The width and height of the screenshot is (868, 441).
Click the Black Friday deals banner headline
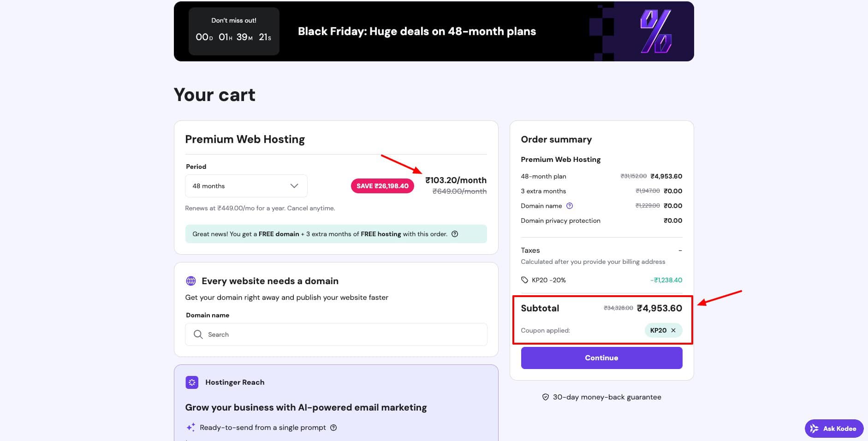click(416, 31)
